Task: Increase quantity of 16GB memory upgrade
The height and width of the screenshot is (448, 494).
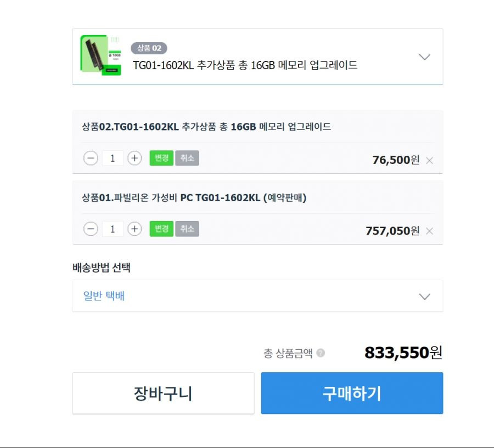Action: pos(134,158)
